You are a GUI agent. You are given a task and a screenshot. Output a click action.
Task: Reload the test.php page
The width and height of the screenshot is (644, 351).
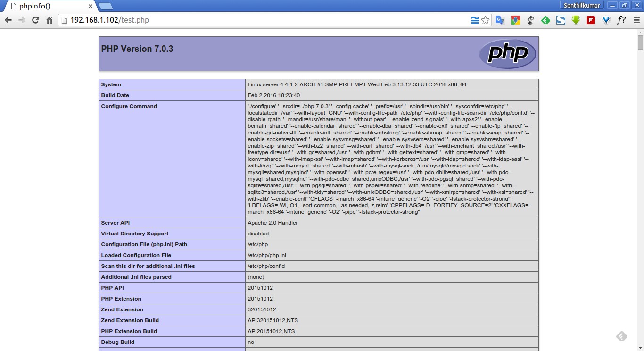point(34,20)
